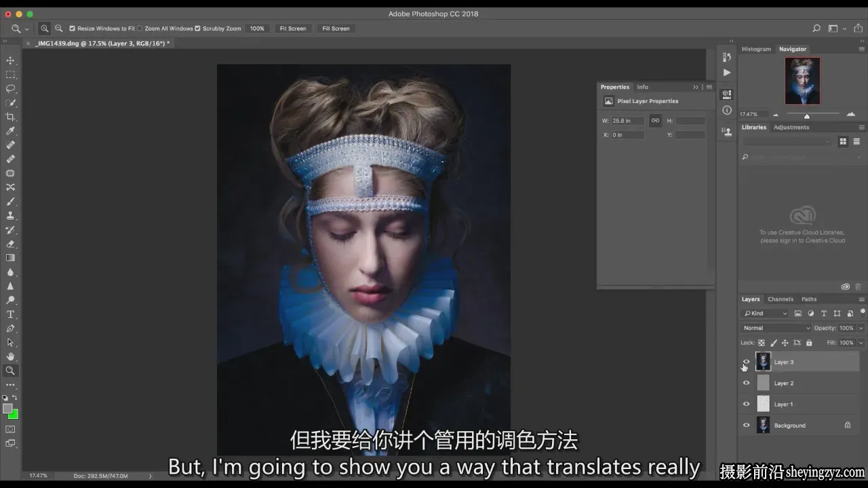Screen dimensions: 868x488
Task: Select the Move tool
Action: click(x=10, y=60)
